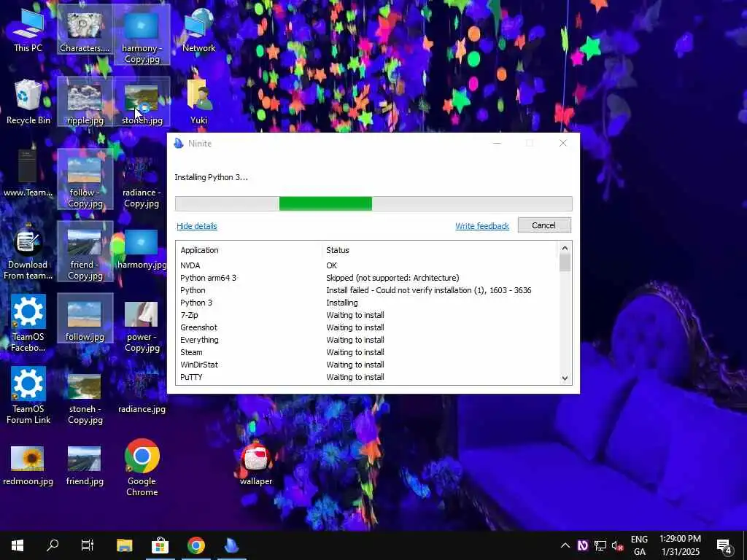Open the notification center icon

tap(724, 545)
